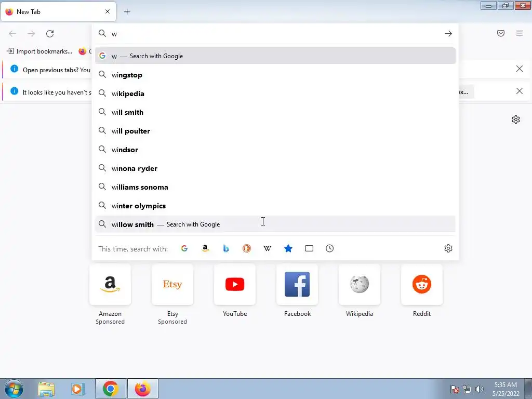Select the willow smith suggestion
The image size is (532, 399).
click(x=275, y=224)
